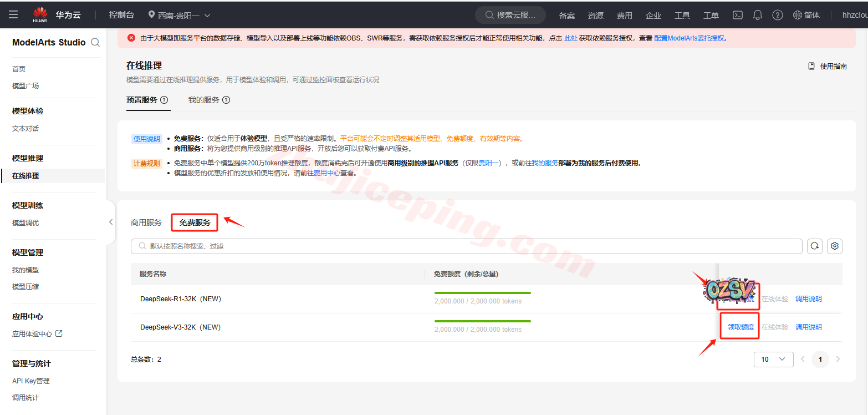Open the hamburger menu in the top bar

tap(13, 15)
